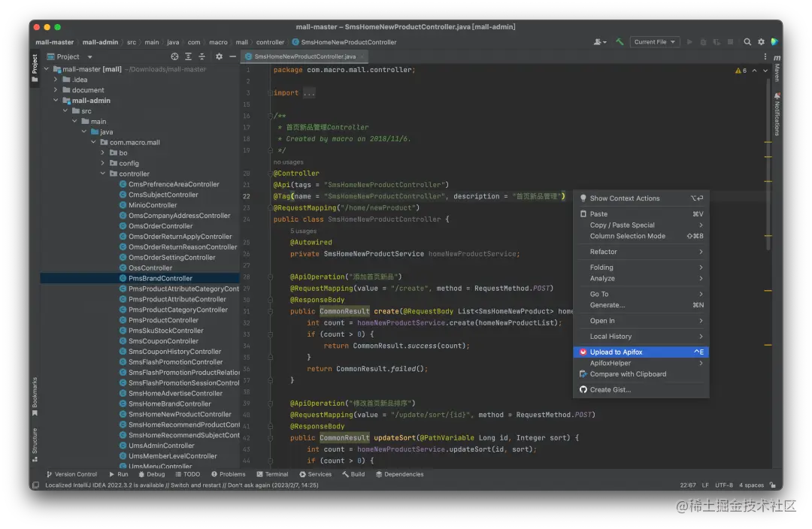The height and width of the screenshot is (529, 812).
Task: Click Expand All icon in Project panel
Action: click(x=189, y=56)
